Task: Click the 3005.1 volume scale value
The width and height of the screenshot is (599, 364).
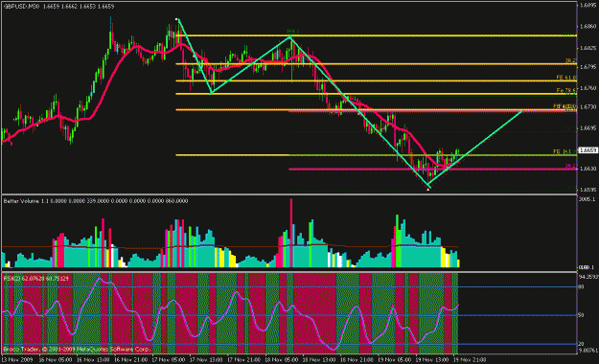Action: click(587, 199)
